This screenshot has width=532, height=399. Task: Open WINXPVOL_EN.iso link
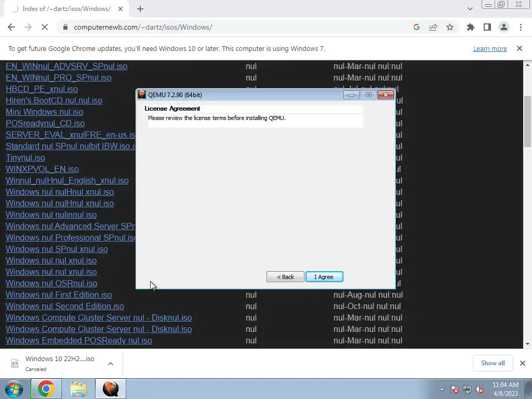[42, 169]
